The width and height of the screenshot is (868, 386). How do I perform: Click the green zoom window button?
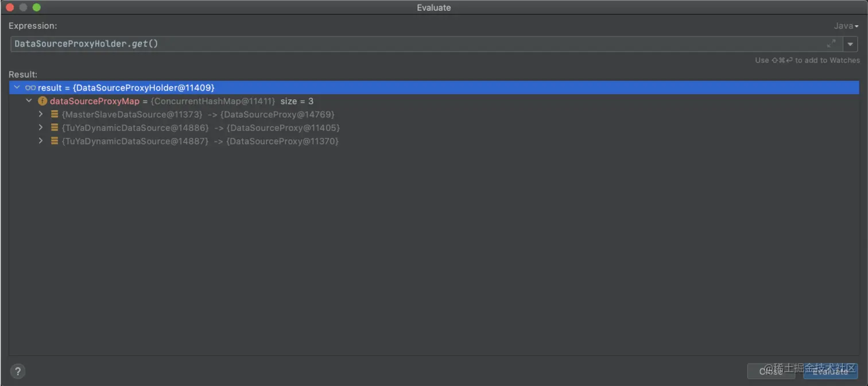click(37, 7)
